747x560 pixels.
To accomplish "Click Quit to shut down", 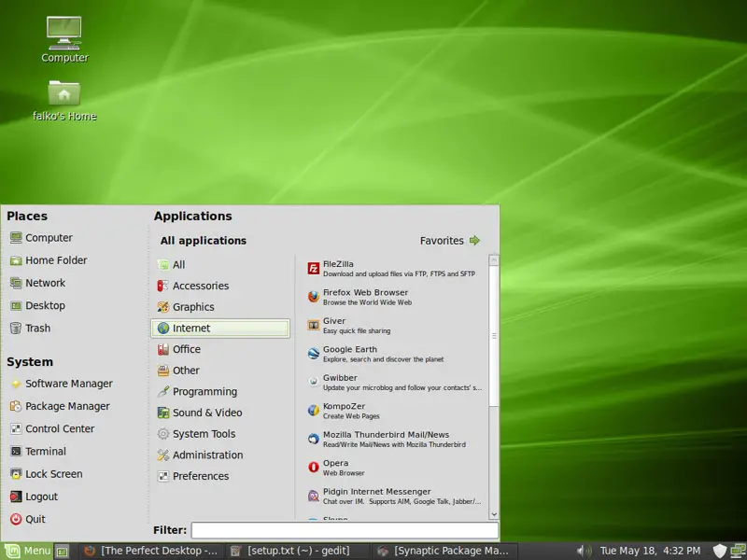I will pyautogui.click(x=28, y=520).
